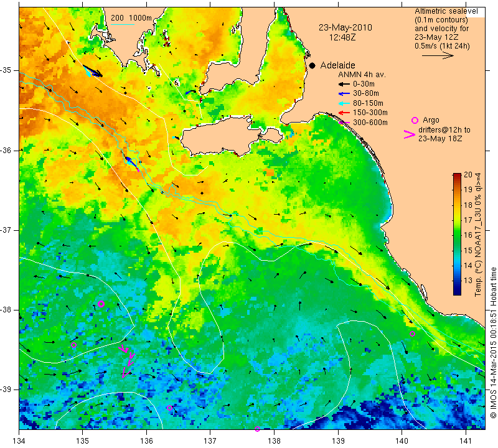This screenshot has height=448, width=498.
Task: Click the ANMN 4h av. label
Action: pyautogui.click(x=362, y=75)
